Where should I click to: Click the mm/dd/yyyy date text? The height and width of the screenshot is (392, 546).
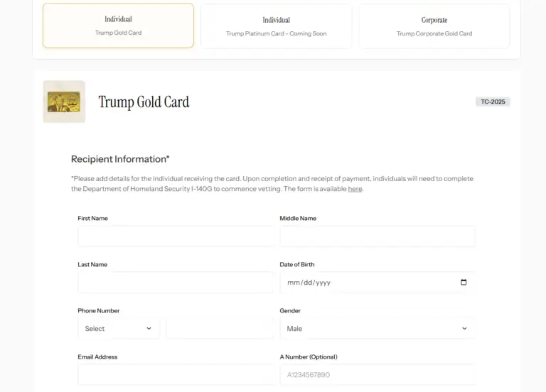[x=309, y=283]
